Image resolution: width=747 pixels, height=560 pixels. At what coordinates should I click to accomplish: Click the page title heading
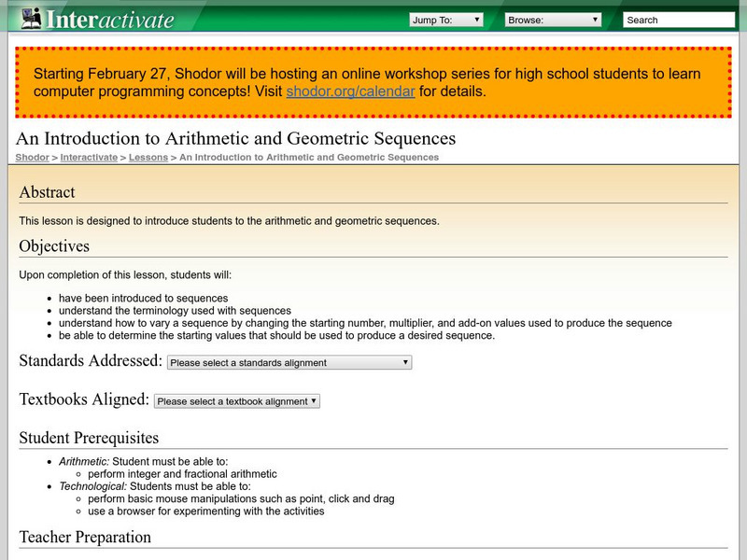(x=236, y=138)
